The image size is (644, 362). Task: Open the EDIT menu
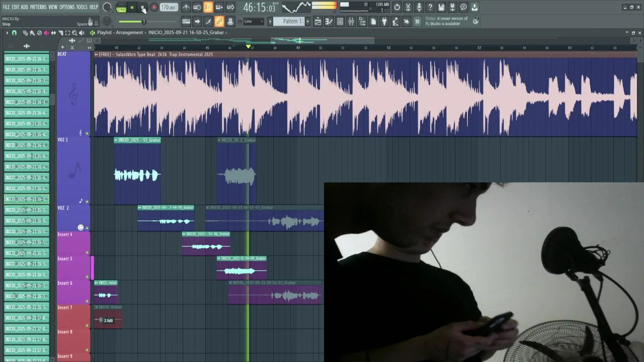pos(15,7)
